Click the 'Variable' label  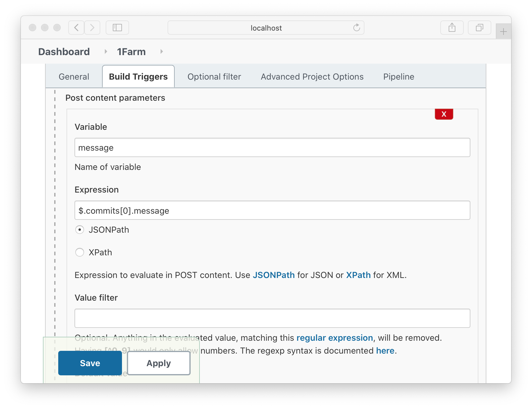click(91, 127)
